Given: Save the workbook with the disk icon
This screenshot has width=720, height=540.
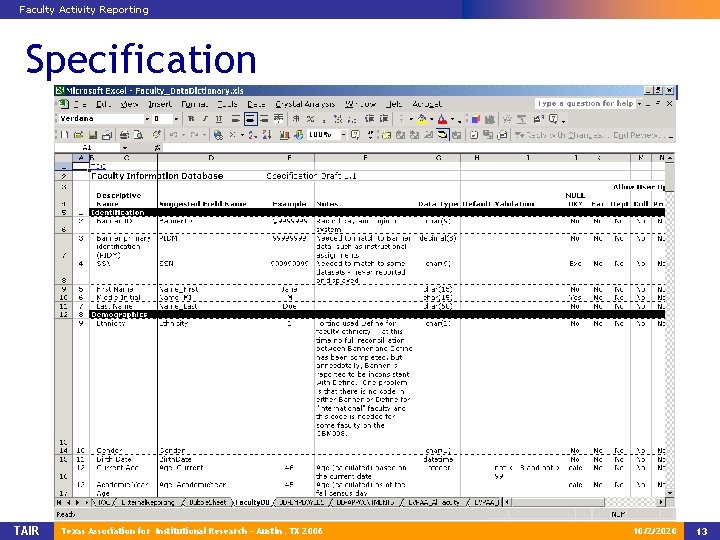Looking at the screenshot, I should [93, 135].
